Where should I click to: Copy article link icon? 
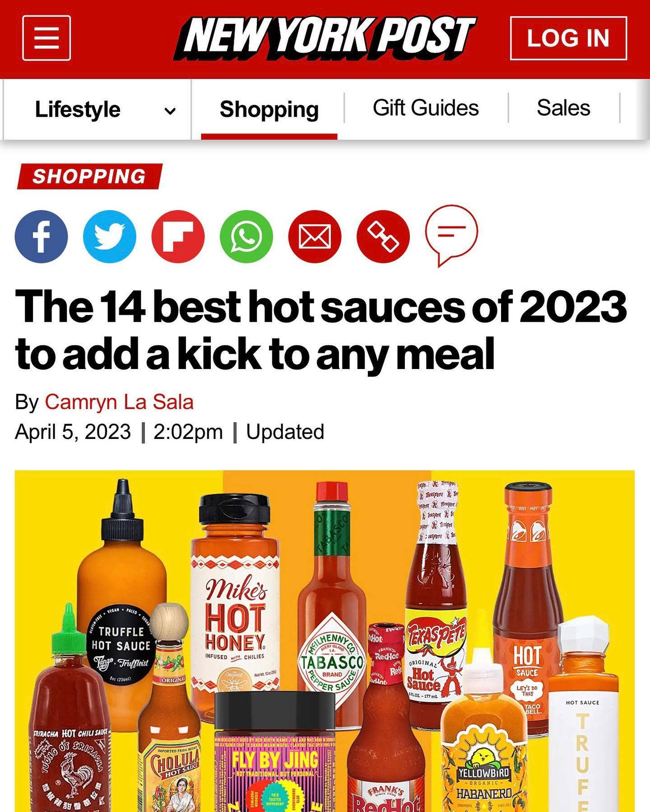(383, 237)
